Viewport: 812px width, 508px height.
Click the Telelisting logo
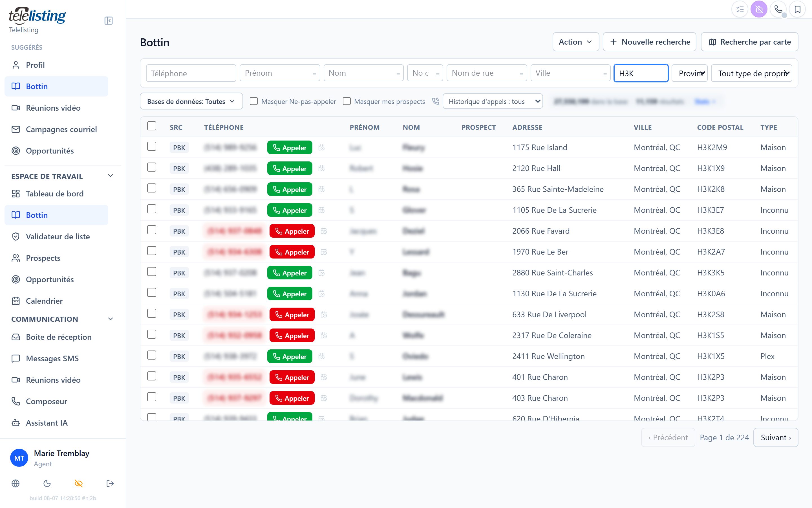coord(37,16)
